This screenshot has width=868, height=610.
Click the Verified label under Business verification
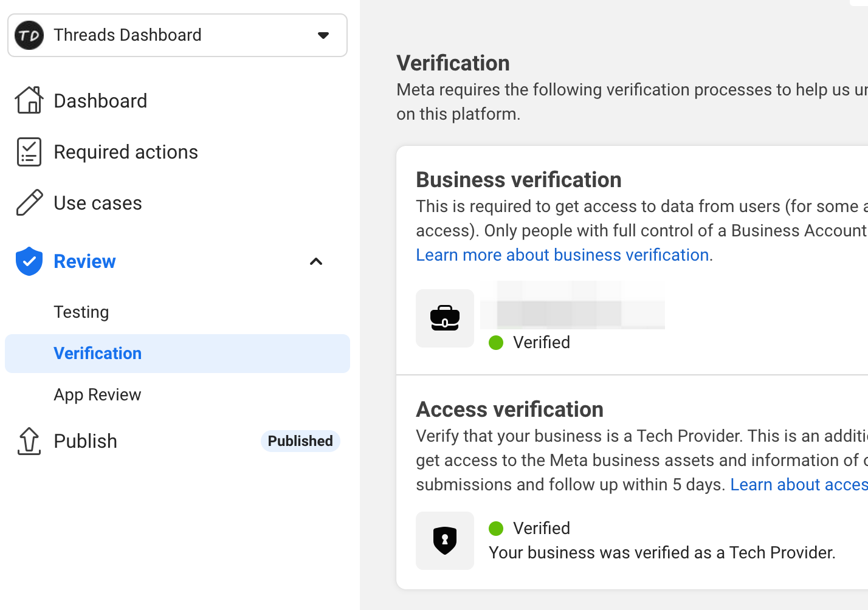click(x=542, y=343)
